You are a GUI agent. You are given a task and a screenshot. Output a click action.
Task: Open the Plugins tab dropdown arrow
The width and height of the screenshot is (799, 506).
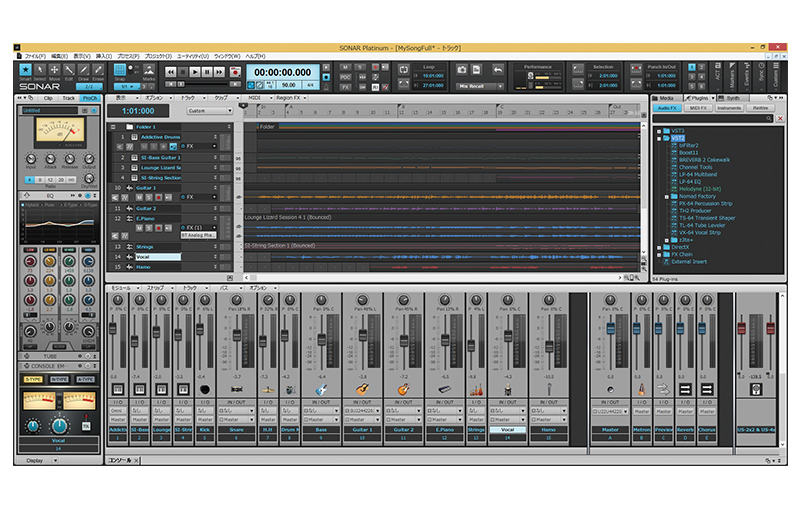coord(713,98)
